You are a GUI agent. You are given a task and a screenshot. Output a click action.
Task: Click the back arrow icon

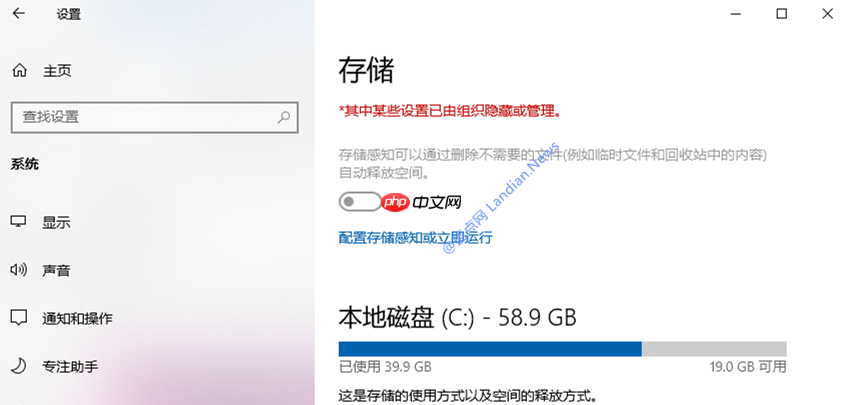(19, 14)
